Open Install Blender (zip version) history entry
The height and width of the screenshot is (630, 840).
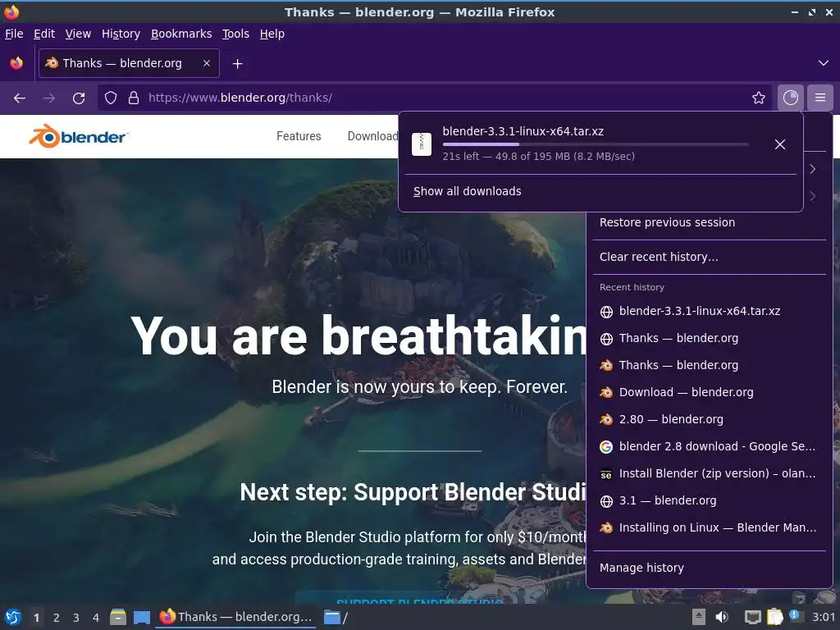pos(710,473)
